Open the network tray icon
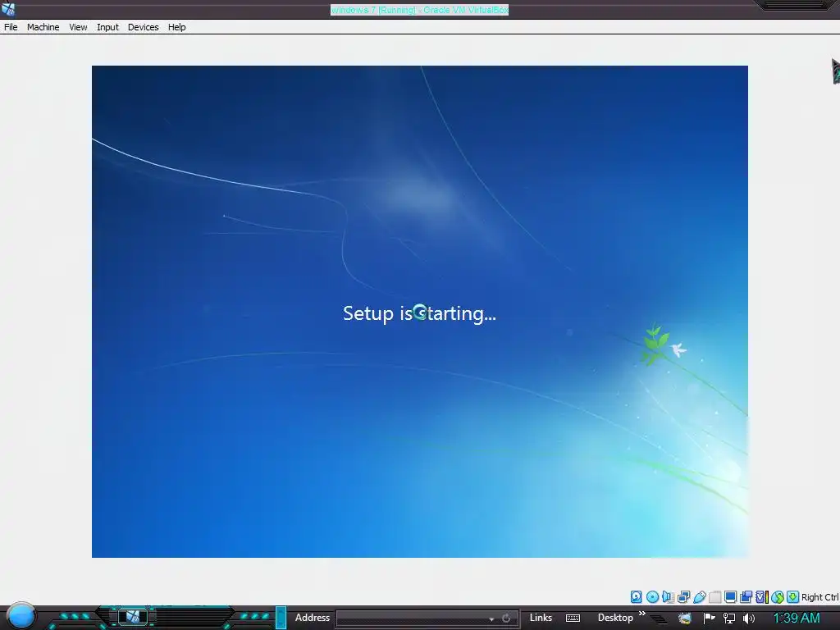The image size is (840, 630). [x=728, y=619]
